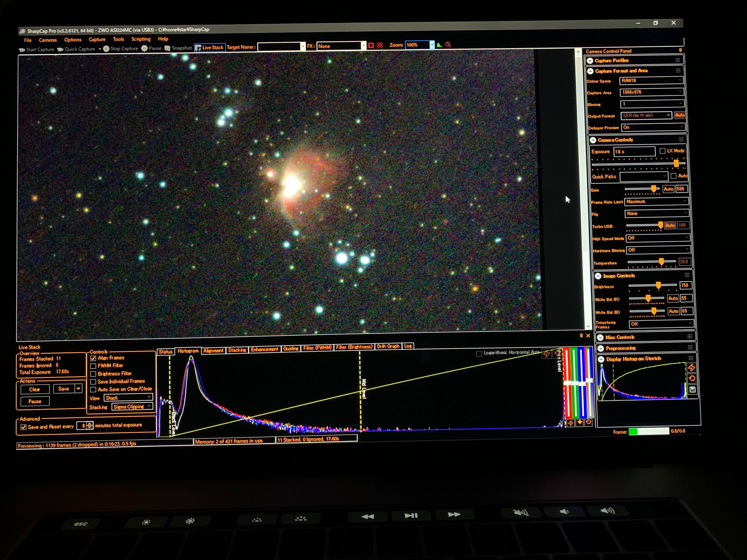Toggle the LX Mode checkbox

point(662,151)
